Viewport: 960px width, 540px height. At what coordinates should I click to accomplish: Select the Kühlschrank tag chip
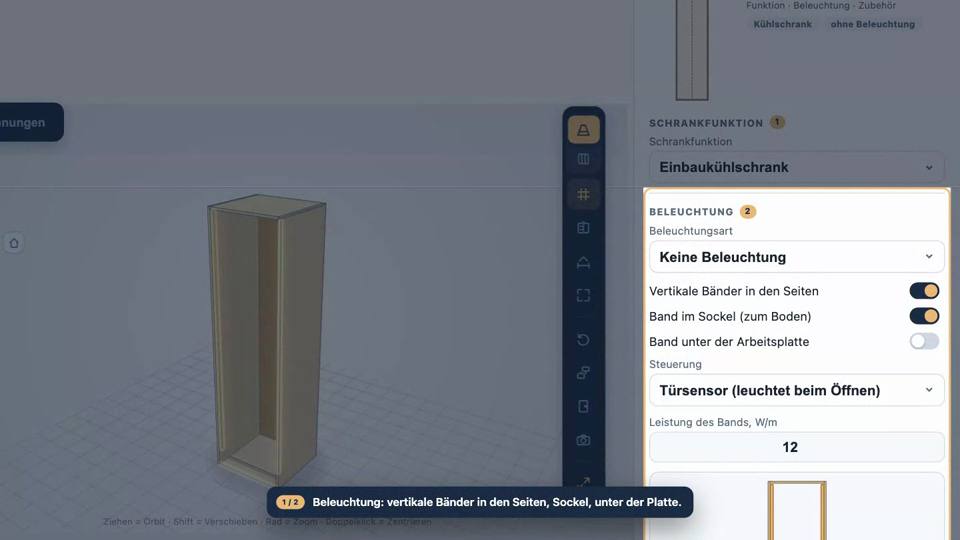click(x=782, y=24)
